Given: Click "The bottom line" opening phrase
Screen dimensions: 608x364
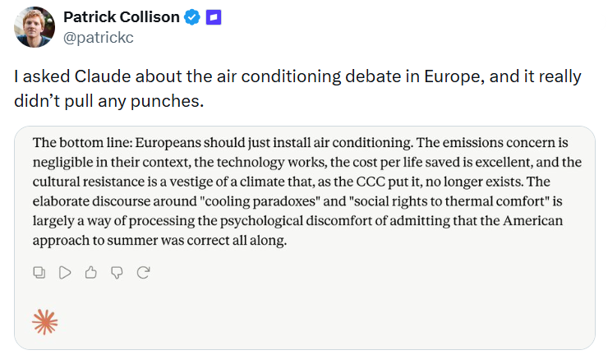Looking at the screenshot, I should [x=82, y=143].
